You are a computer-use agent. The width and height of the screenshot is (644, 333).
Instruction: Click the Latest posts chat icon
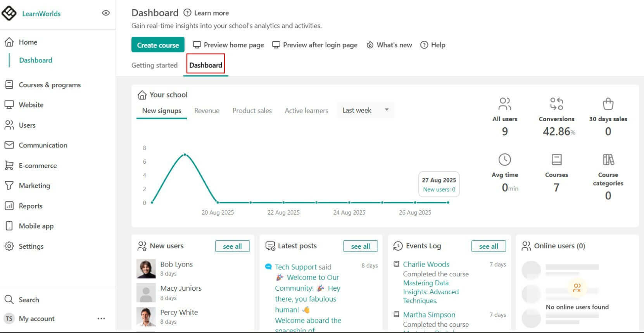(x=270, y=246)
